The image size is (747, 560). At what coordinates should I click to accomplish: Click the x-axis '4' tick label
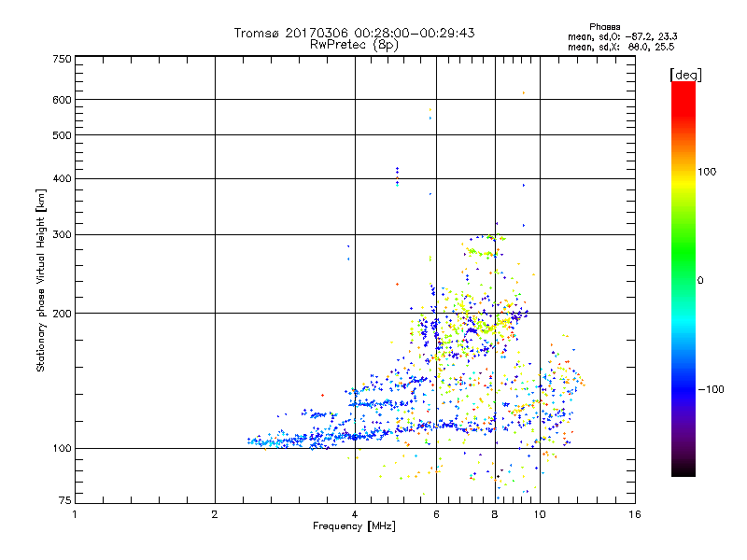click(355, 514)
